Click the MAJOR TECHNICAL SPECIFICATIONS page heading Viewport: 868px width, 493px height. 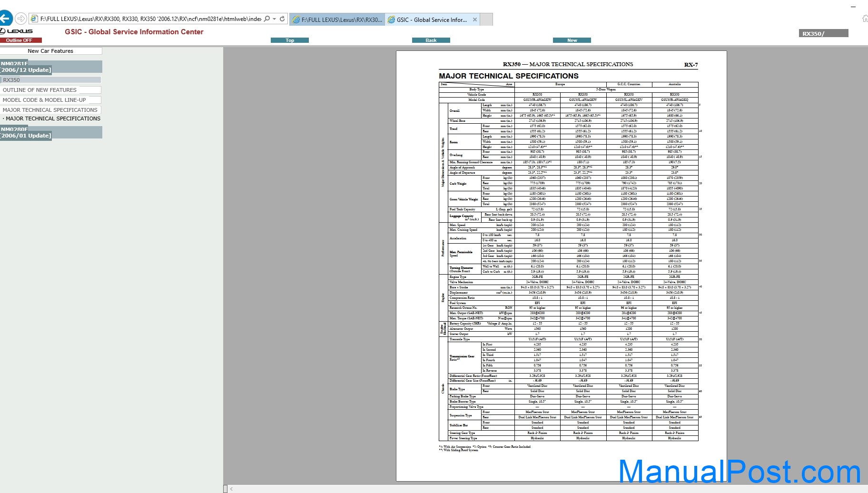tap(509, 76)
